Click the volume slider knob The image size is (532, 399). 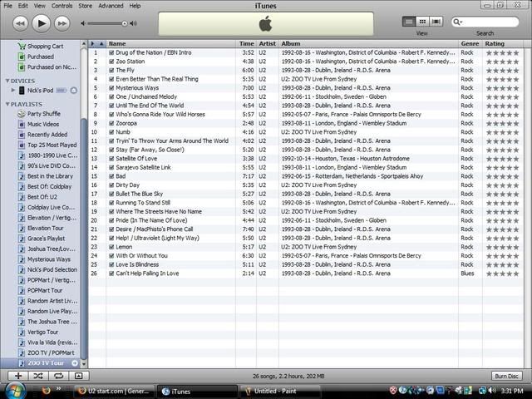[x=124, y=23]
